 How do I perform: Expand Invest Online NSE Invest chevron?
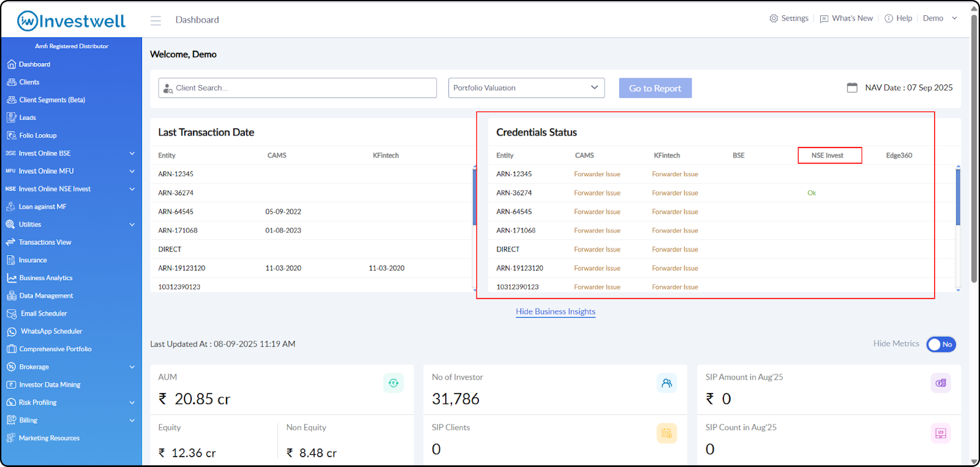pyautogui.click(x=132, y=189)
